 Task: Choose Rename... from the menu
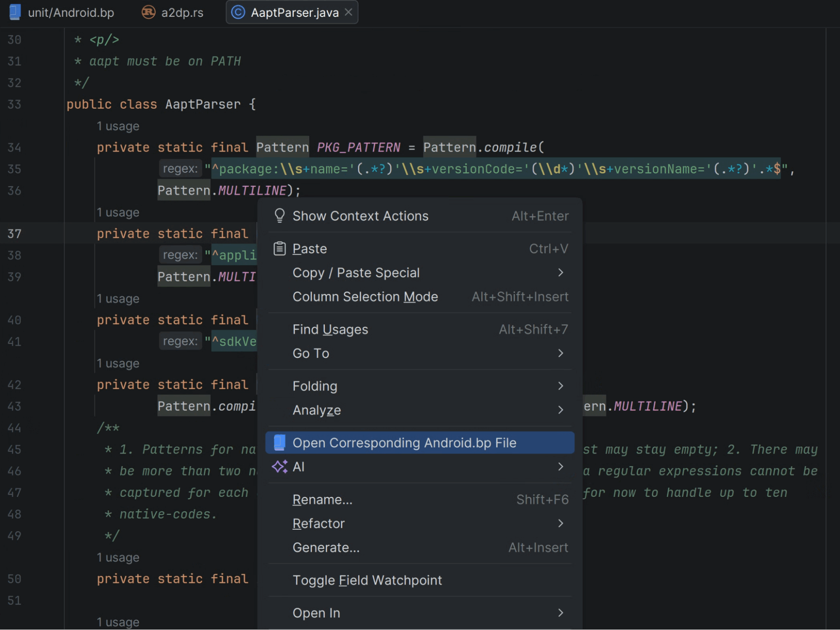click(420, 499)
